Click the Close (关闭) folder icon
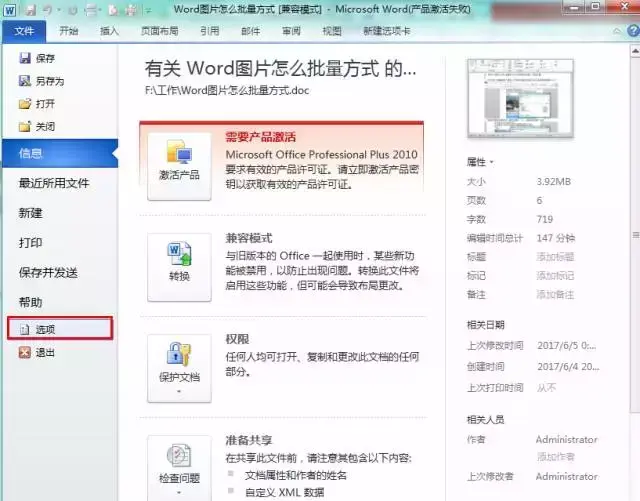The image size is (640, 501). [25, 127]
